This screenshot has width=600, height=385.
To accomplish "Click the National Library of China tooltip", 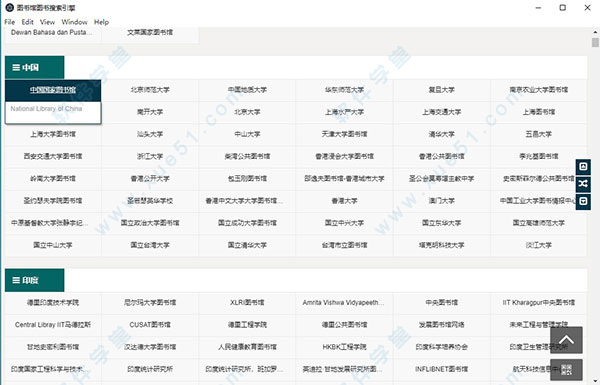I will pos(53,113).
